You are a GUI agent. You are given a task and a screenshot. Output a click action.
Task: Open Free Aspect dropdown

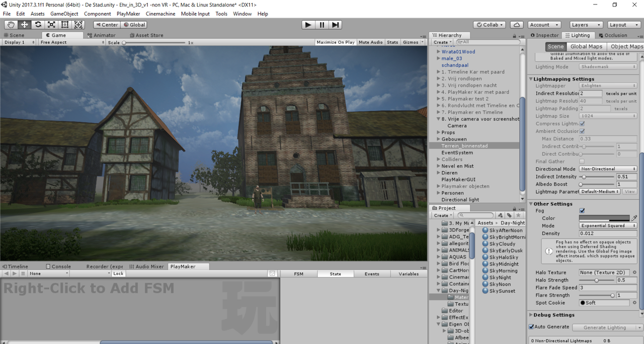(x=71, y=42)
